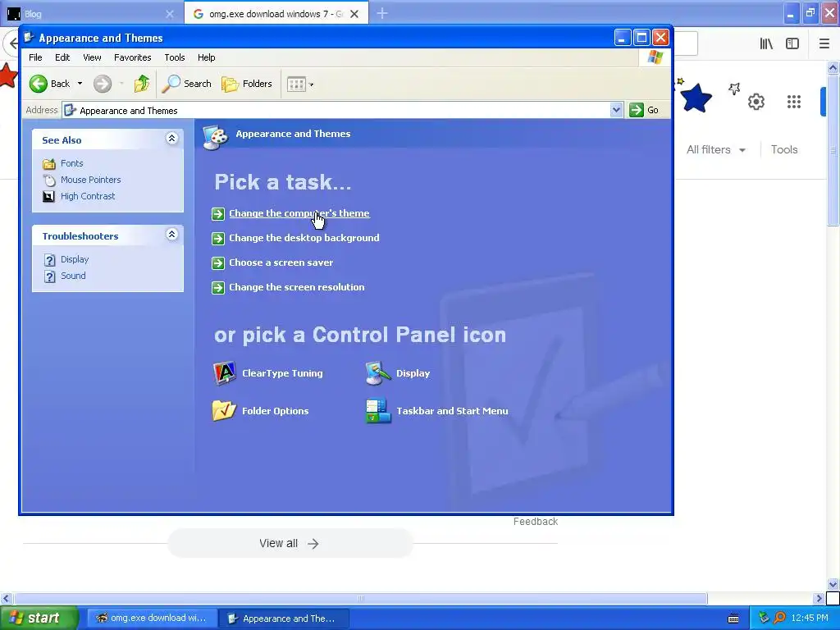Click the Go button beside address bar
The height and width of the screenshot is (630, 840).
point(645,110)
